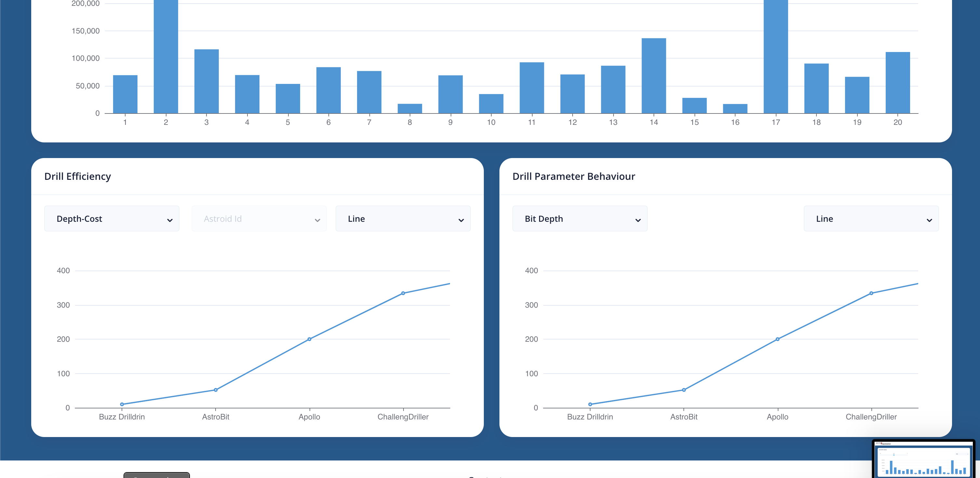Select bar 11 in the bar chart
The width and height of the screenshot is (980, 478).
click(x=532, y=88)
